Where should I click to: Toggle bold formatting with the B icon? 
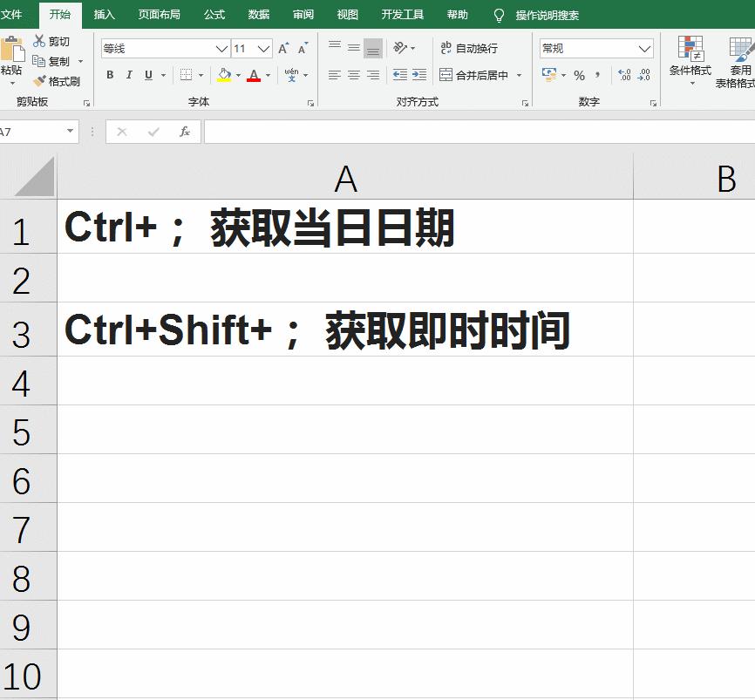(x=109, y=76)
